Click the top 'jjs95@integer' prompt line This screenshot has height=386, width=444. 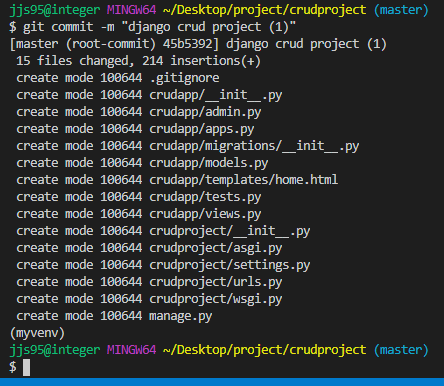[219, 10]
